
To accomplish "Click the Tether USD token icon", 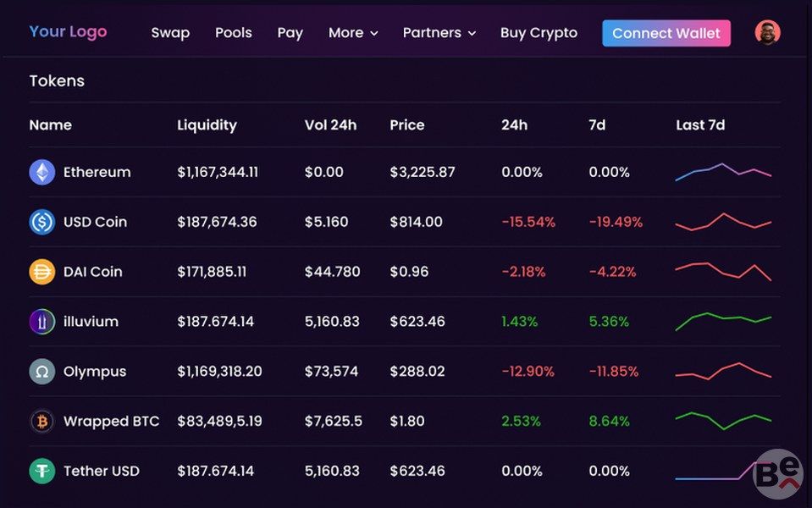I will pyautogui.click(x=42, y=471).
